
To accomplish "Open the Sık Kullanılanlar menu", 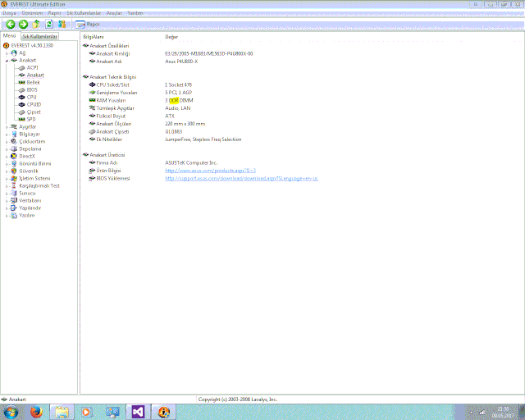I will (84, 13).
